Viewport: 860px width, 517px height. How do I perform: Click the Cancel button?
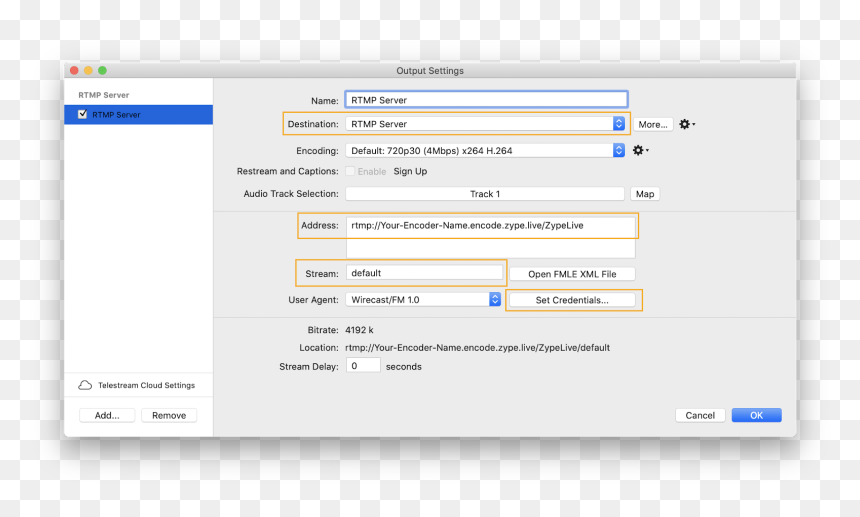(x=700, y=416)
